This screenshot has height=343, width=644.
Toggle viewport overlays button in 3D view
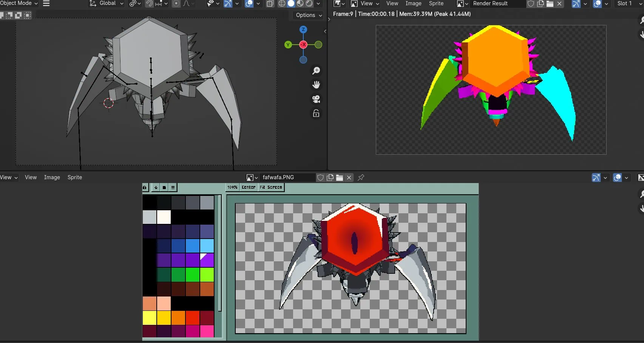pyautogui.click(x=249, y=3)
